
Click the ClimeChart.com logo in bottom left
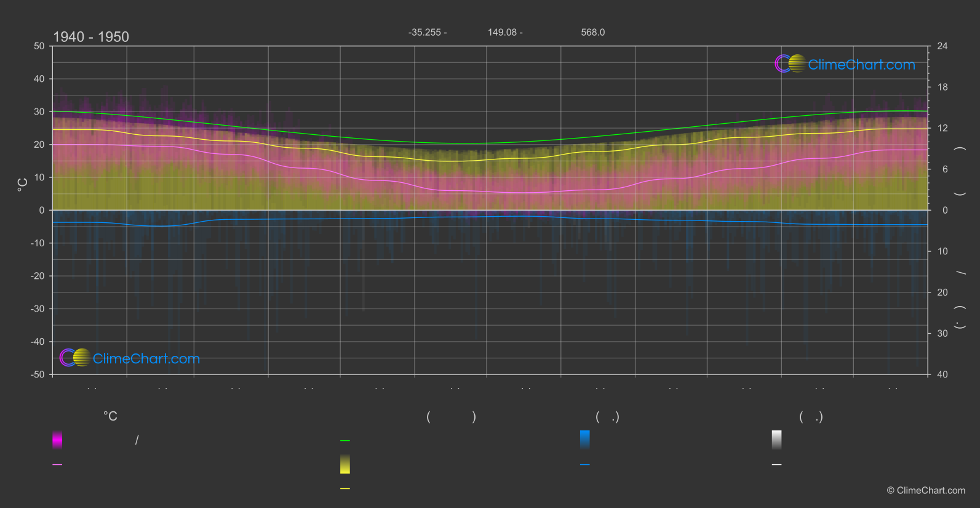130,358
